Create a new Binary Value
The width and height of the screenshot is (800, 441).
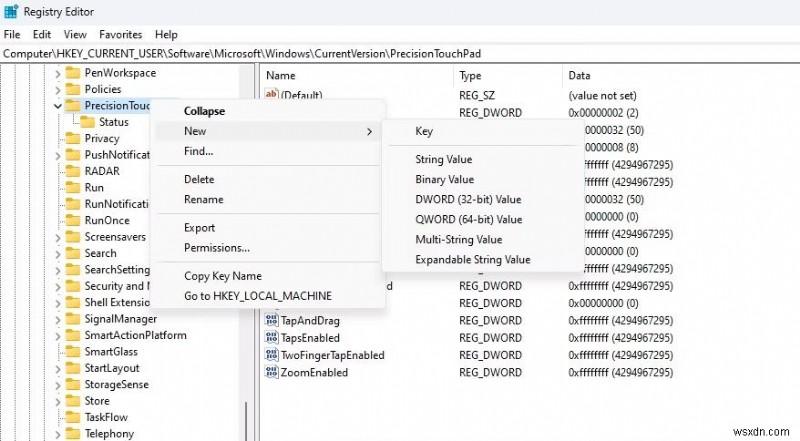(483, 179)
